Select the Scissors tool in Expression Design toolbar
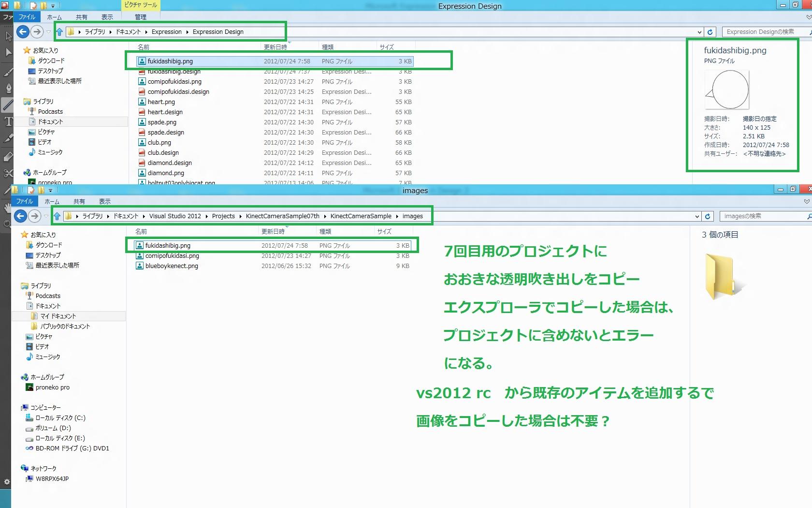 [8, 173]
